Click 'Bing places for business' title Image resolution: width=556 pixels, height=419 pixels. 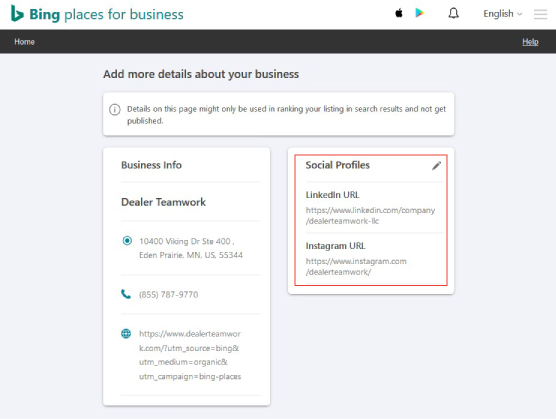[x=106, y=14]
